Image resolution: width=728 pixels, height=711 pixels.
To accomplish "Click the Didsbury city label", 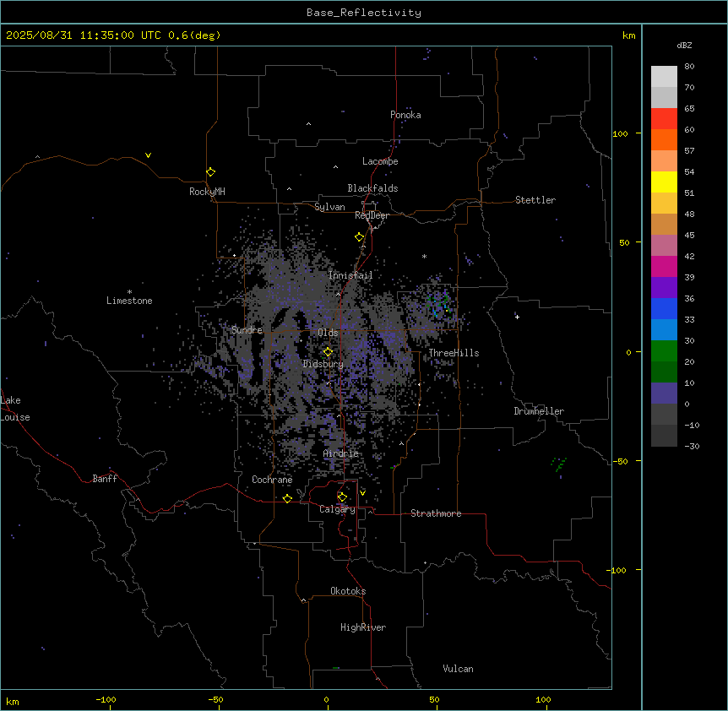I will click(x=323, y=364).
